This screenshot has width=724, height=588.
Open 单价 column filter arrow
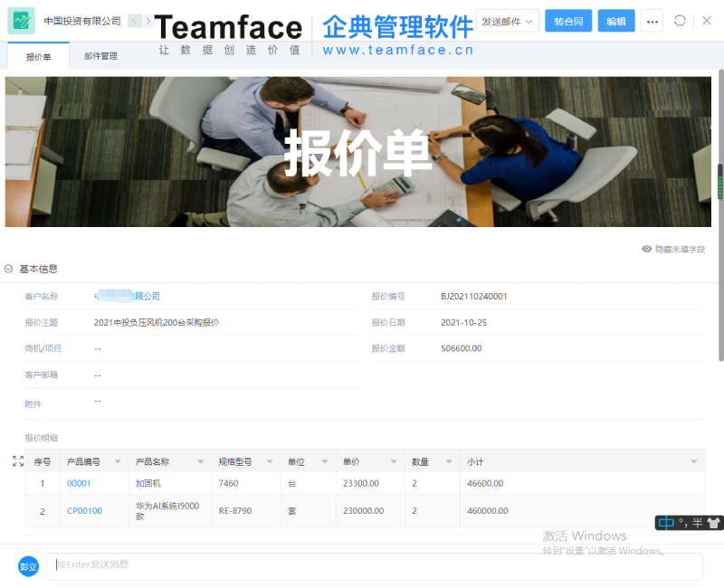tap(394, 461)
